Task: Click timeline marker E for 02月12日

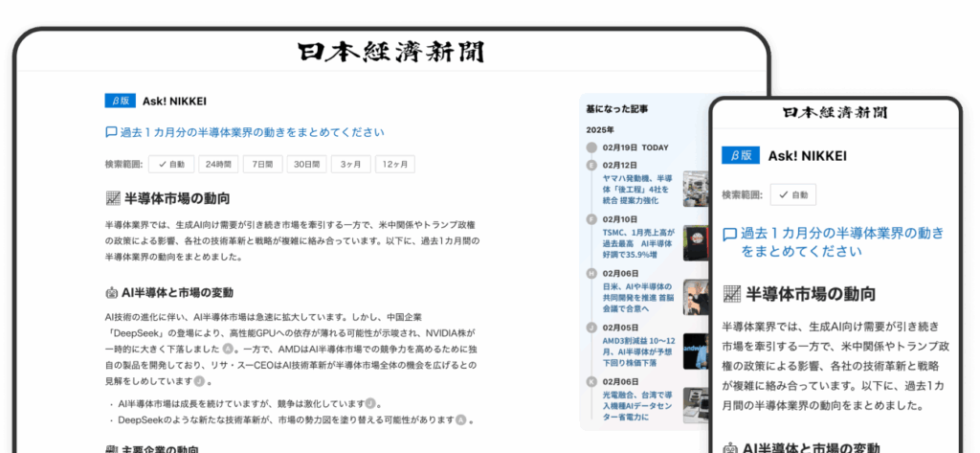Action: click(x=591, y=165)
